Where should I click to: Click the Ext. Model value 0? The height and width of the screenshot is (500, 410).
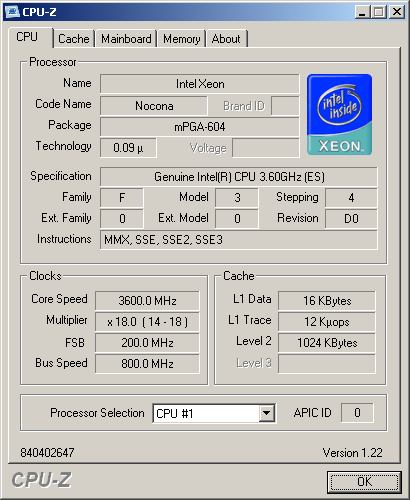coord(237,219)
